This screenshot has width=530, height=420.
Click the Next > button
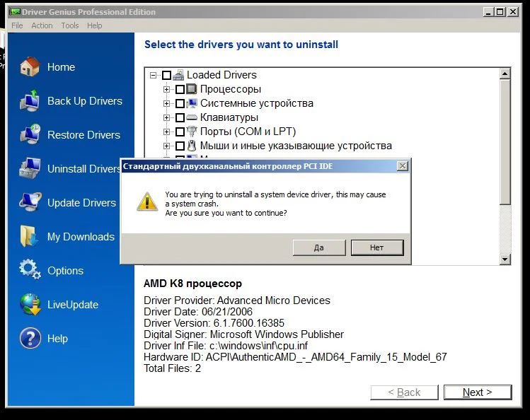coord(478,392)
